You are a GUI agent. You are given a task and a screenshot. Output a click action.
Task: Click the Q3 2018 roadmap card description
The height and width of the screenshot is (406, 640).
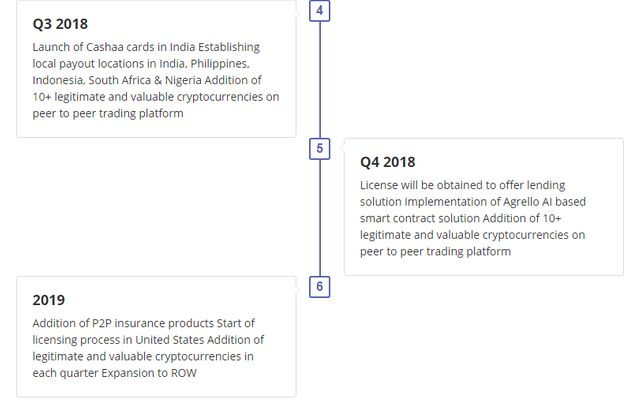(x=156, y=80)
